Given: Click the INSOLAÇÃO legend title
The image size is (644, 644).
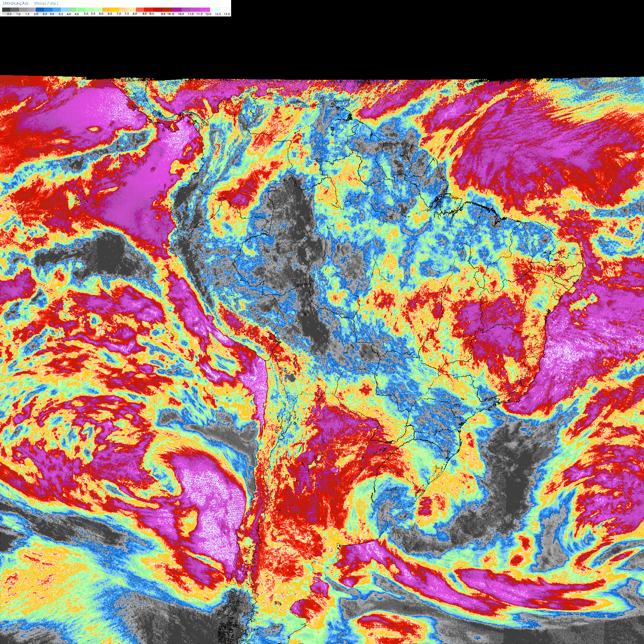Looking at the screenshot, I should point(16,3).
